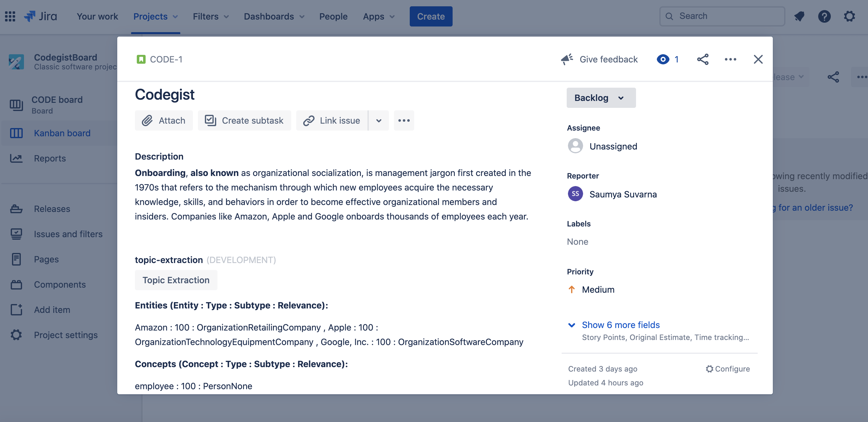
Task: Click the Configure link
Action: pos(728,369)
